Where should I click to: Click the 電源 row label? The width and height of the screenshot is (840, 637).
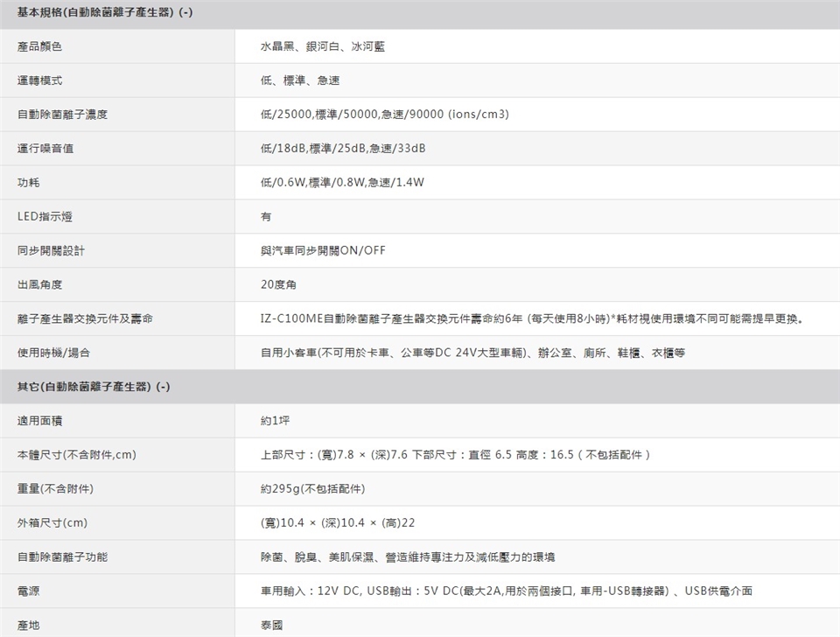click(x=28, y=591)
